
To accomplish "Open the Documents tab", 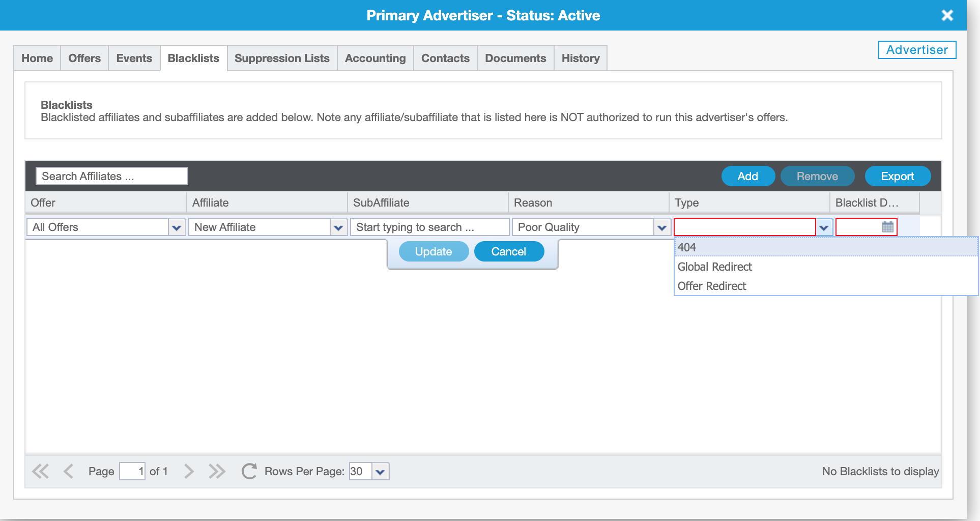I will [x=515, y=59].
